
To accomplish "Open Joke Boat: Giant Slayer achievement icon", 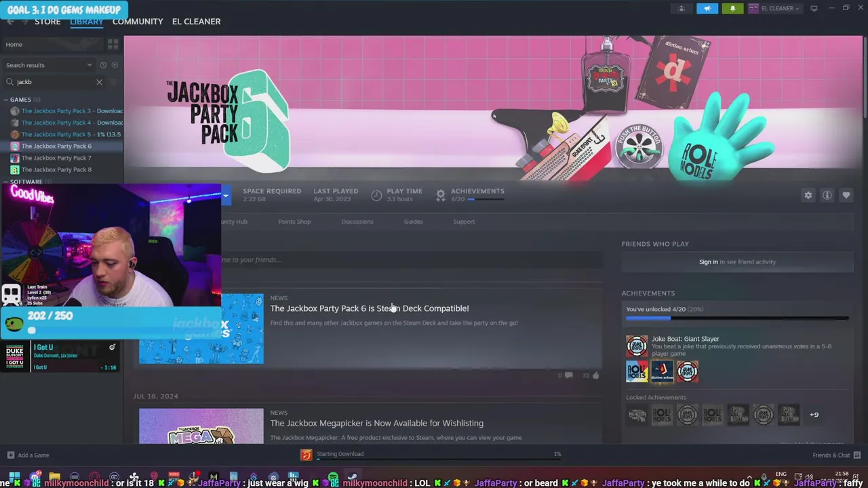I will pyautogui.click(x=637, y=346).
